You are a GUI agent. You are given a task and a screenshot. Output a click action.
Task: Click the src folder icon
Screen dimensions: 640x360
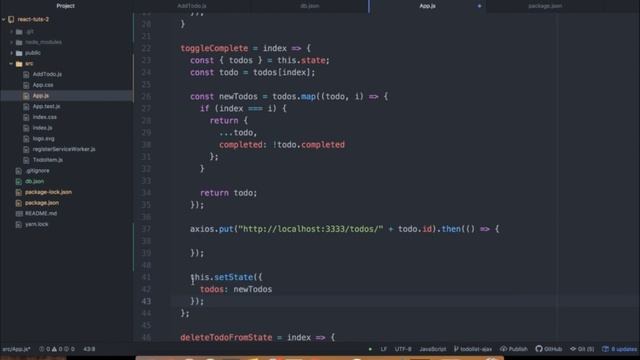click(x=19, y=63)
